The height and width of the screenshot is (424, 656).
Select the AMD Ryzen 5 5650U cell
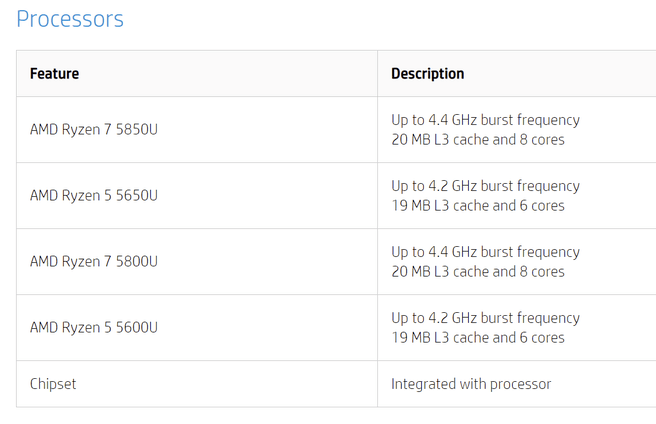[94, 196]
